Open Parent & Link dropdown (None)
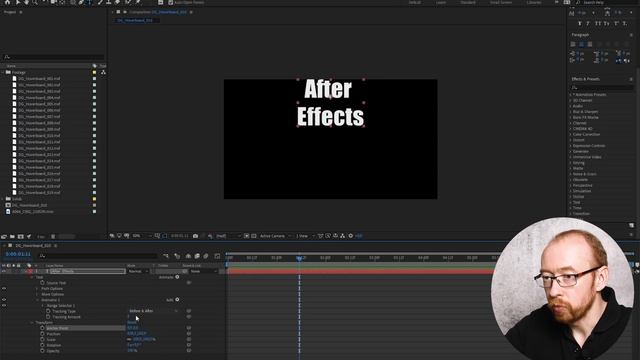This screenshot has height=360, width=640. click(203, 271)
